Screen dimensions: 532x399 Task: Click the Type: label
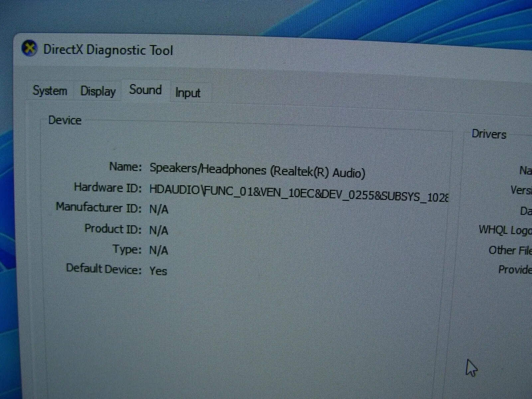[127, 249]
